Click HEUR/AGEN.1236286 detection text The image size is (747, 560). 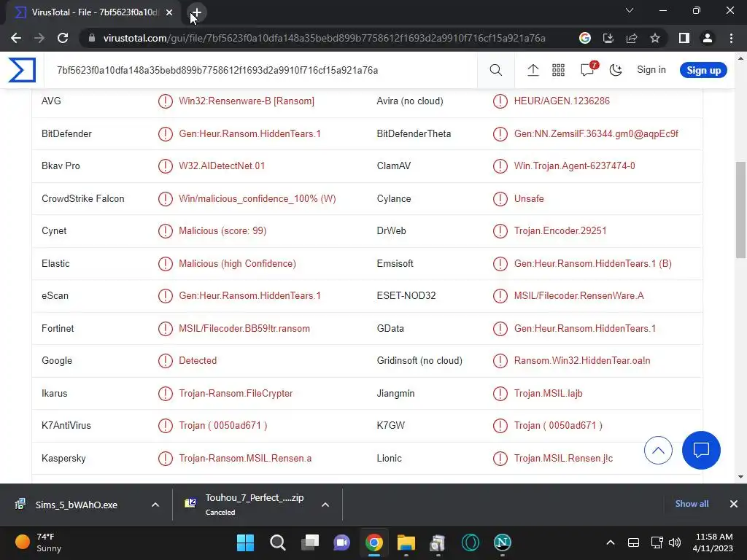point(562,101)
